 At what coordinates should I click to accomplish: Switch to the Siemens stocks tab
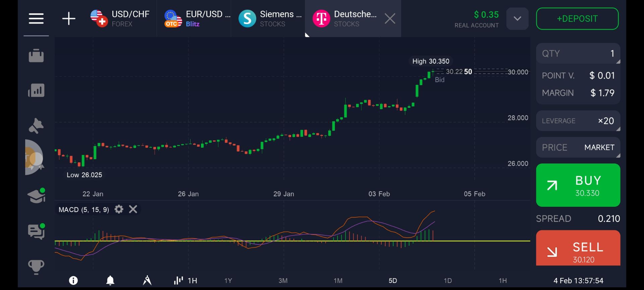270,18
